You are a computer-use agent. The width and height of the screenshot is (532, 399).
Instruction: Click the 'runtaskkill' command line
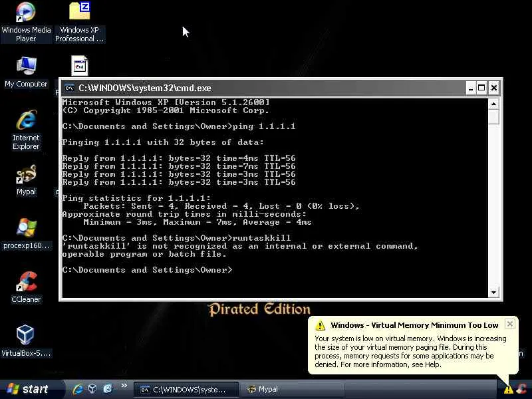coord(176,238)
